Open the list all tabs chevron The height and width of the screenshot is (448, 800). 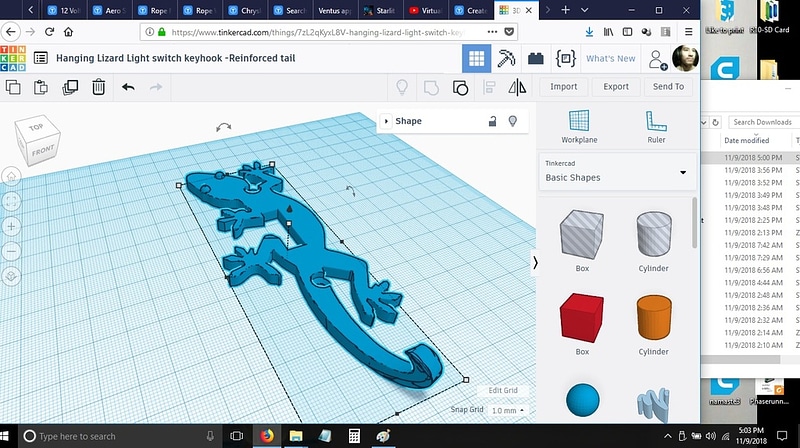(585, 10)
